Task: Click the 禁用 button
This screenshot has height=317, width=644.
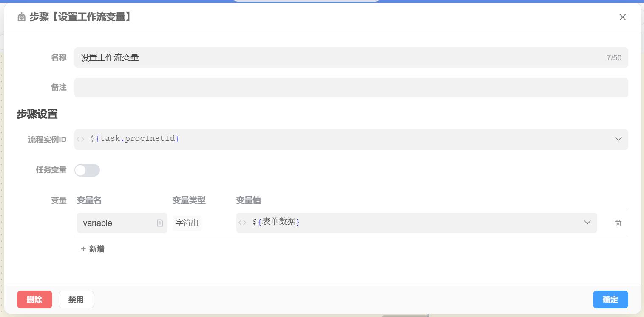Action: click(76, 300)
